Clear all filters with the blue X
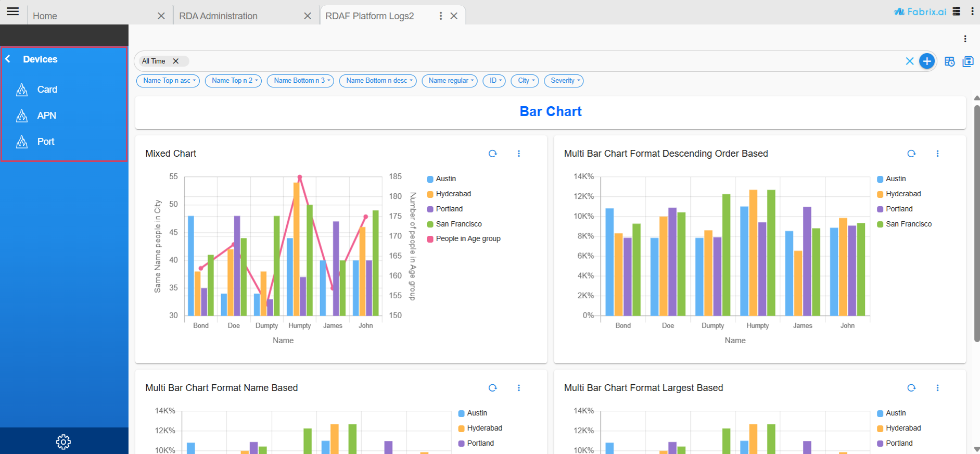The image size is (980, 454). pyautogui.click(x=909, y=61)
